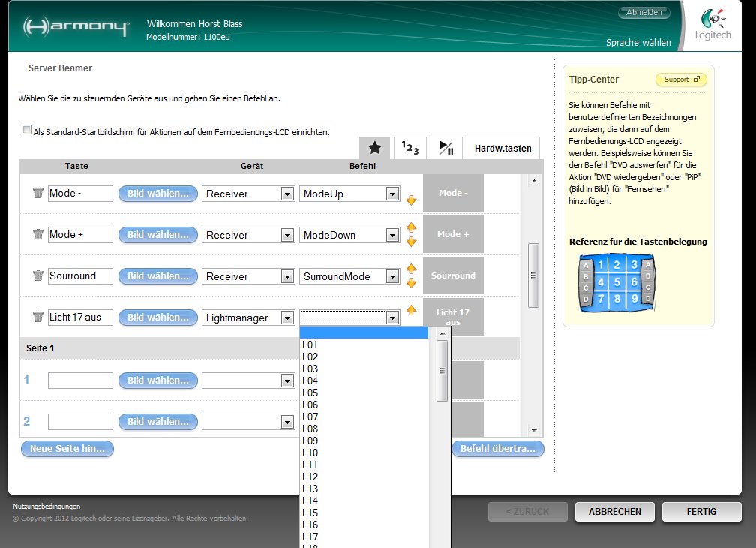The image size is (756, 548).
Task: Switch to the play/pause controls tab
Action: click(x=446, y=148)
